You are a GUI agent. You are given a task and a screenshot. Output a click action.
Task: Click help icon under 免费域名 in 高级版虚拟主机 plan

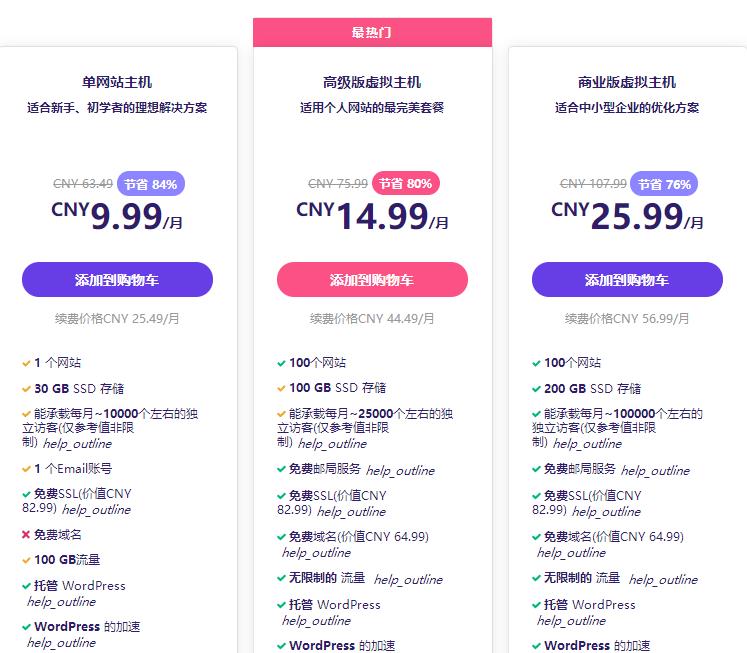(x=316, y=553)
